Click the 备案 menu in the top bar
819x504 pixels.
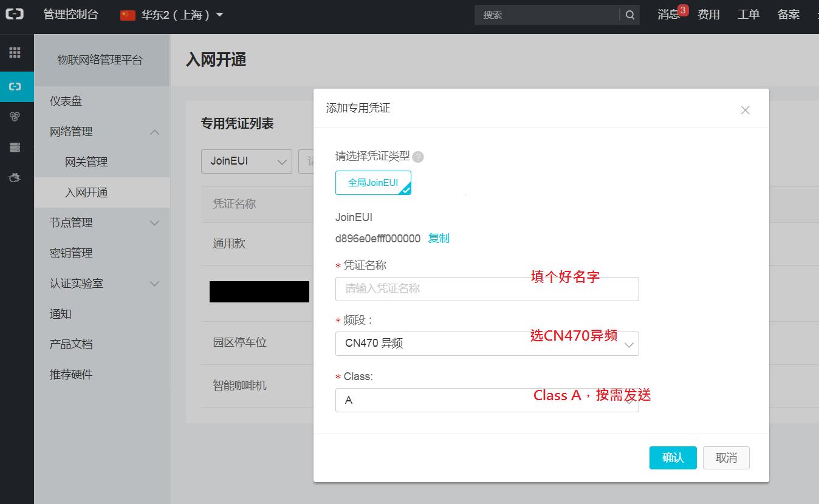[788, 15]
